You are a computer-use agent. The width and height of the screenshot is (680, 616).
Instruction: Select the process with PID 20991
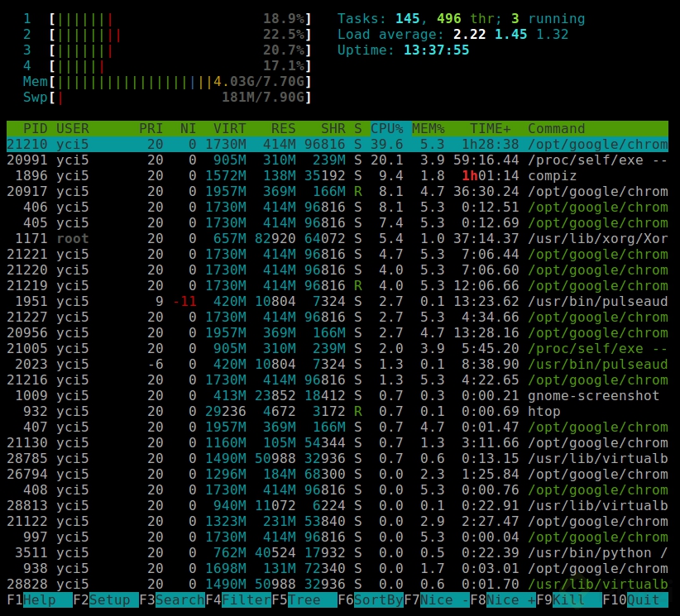338,160
